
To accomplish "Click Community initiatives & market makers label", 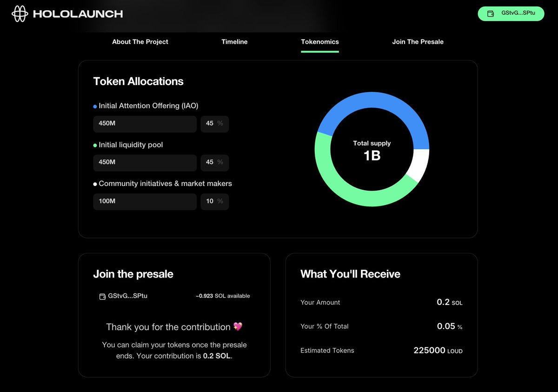I will pyautogui.click(x=165, y=184).
